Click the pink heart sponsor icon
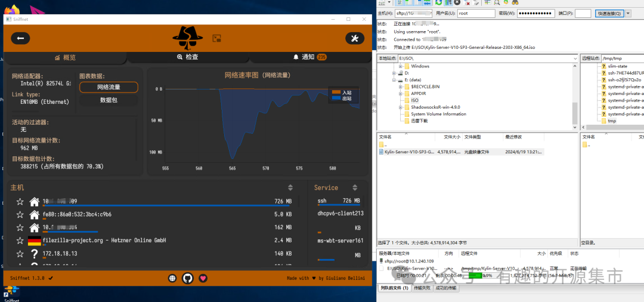 click(x=203, y=278)
